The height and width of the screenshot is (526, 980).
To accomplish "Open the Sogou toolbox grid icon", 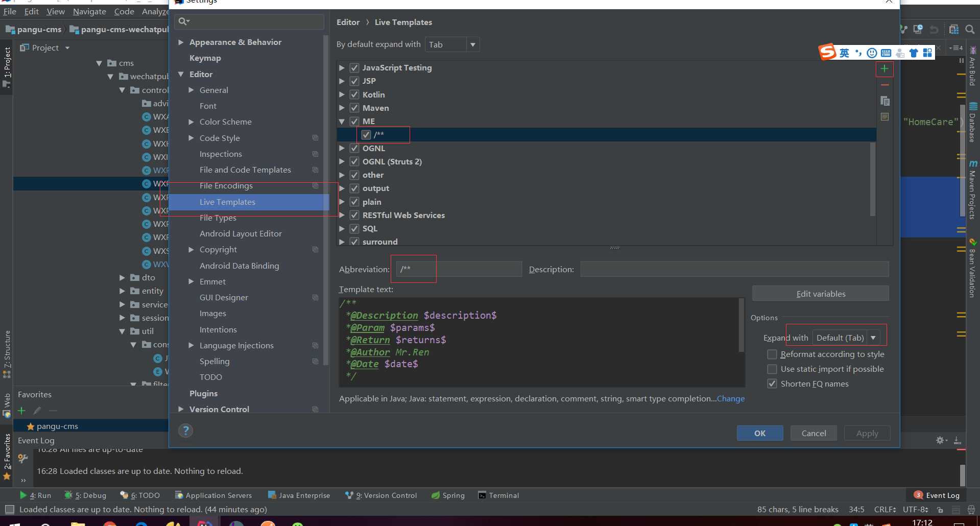I will [927, 53].
